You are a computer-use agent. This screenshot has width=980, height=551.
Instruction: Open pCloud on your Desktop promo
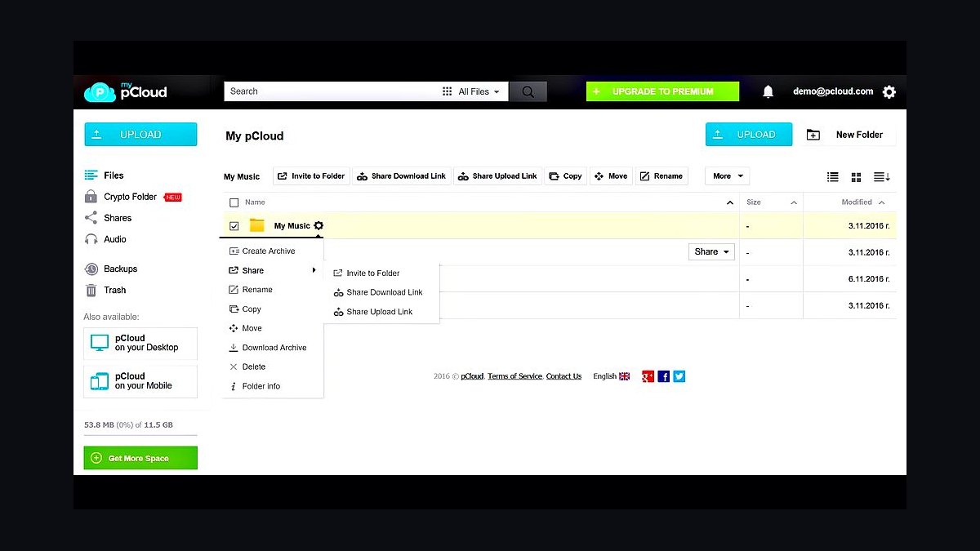tap(140, 344)
